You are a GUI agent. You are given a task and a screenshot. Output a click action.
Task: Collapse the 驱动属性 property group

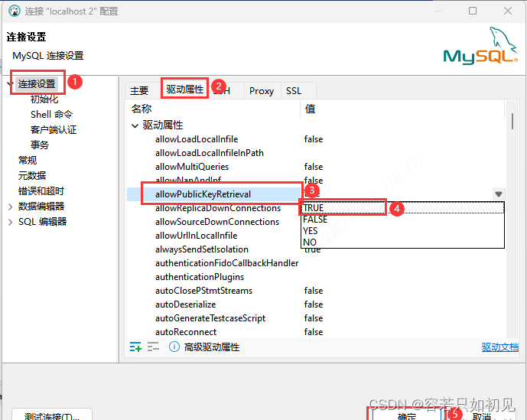tap(135, 125)
